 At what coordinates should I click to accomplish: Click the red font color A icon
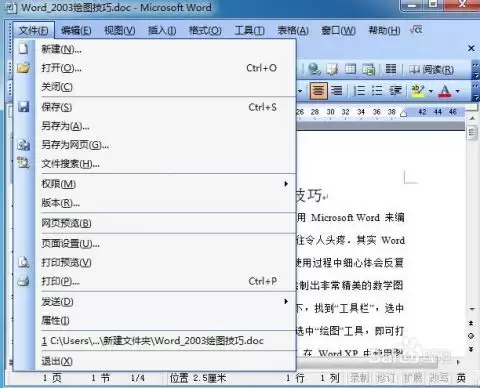tap(445, 91)
